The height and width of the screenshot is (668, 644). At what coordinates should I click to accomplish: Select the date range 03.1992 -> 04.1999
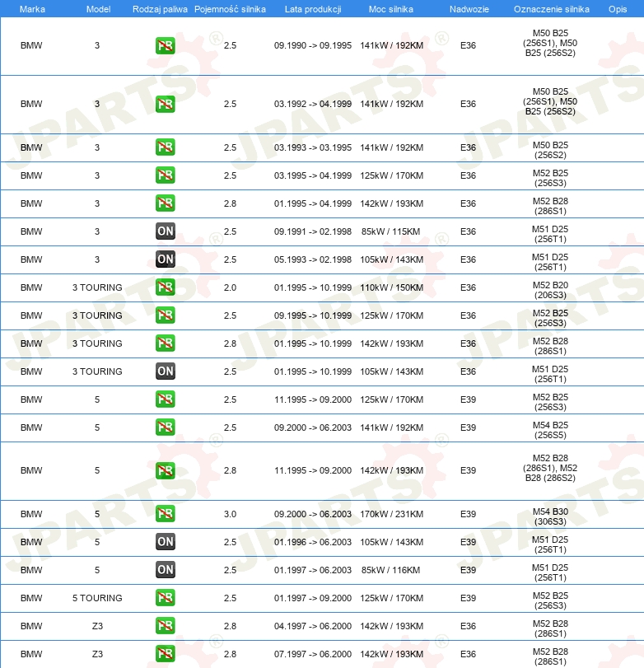click(x=313, y=104)
